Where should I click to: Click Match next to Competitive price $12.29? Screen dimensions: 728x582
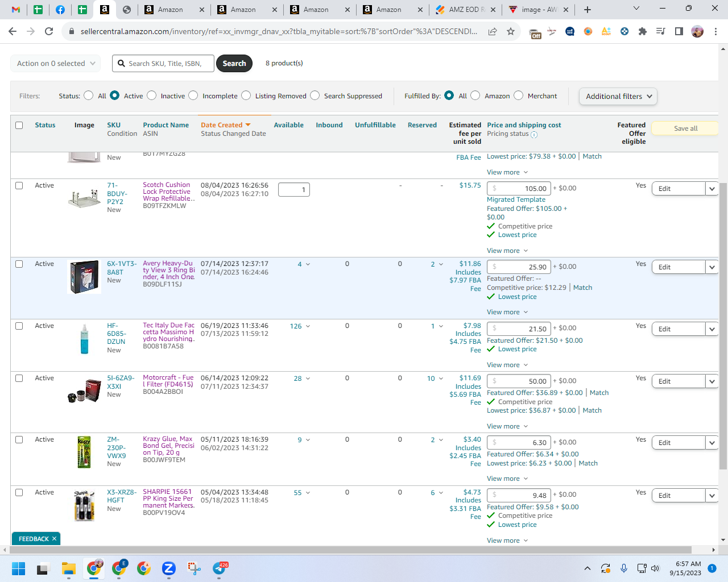[583, 288]
